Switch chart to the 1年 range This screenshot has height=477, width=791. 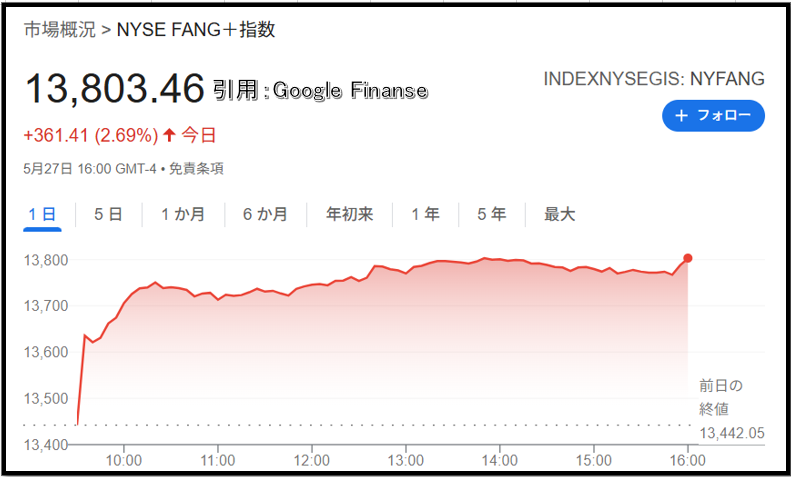coord(425,214)
